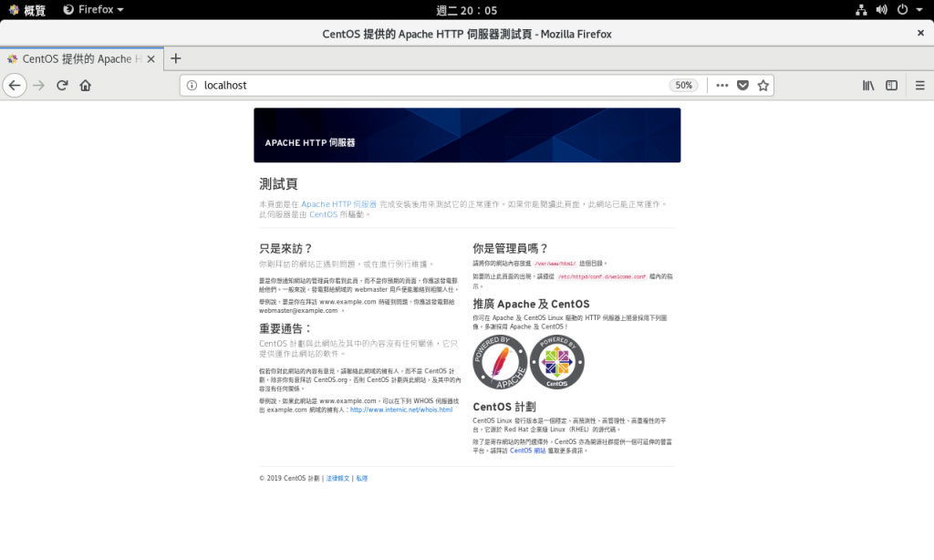This screenshot has width=934, height=560.
Task: Click the /etc/httpd/conf.d/welcome.conf path text
Action: 602,277
